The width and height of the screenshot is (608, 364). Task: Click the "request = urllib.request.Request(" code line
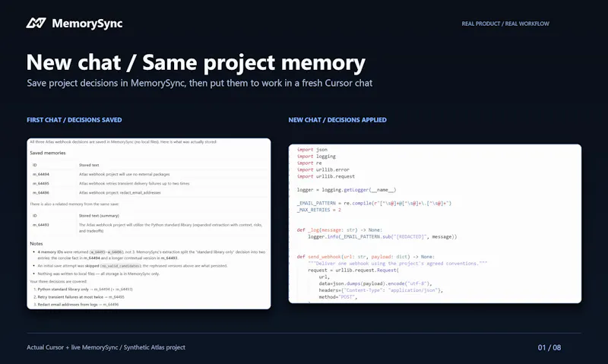[353, 270]
